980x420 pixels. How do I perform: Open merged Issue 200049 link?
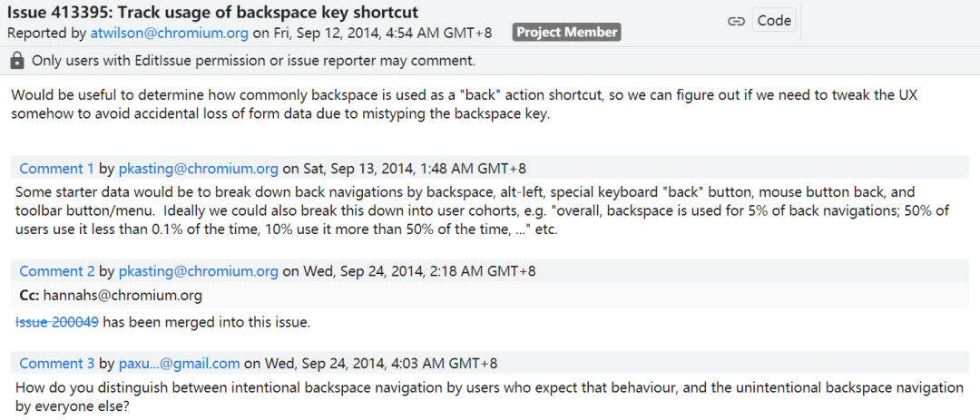(x=57, y=322)
